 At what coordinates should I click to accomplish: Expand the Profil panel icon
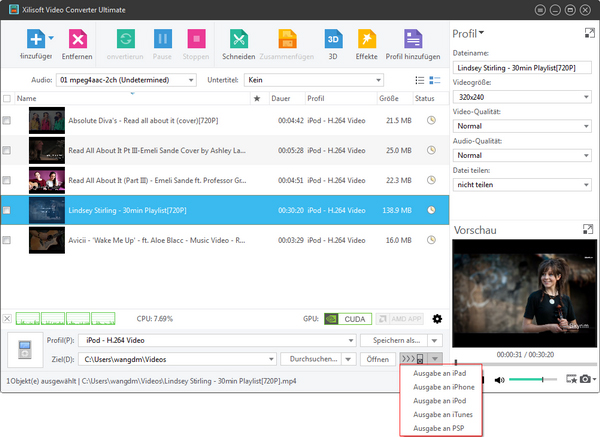pyautogui.click(x=590, y=33)
